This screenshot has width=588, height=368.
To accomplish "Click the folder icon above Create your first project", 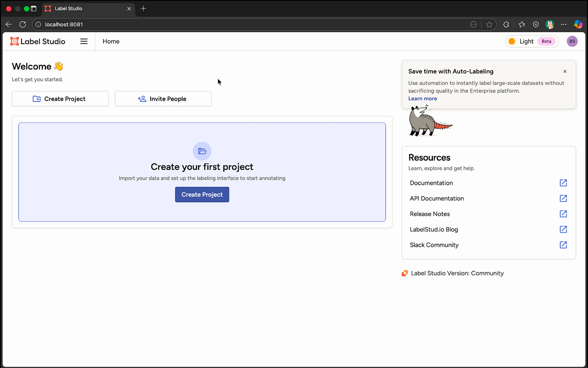I will click(202, 151).
